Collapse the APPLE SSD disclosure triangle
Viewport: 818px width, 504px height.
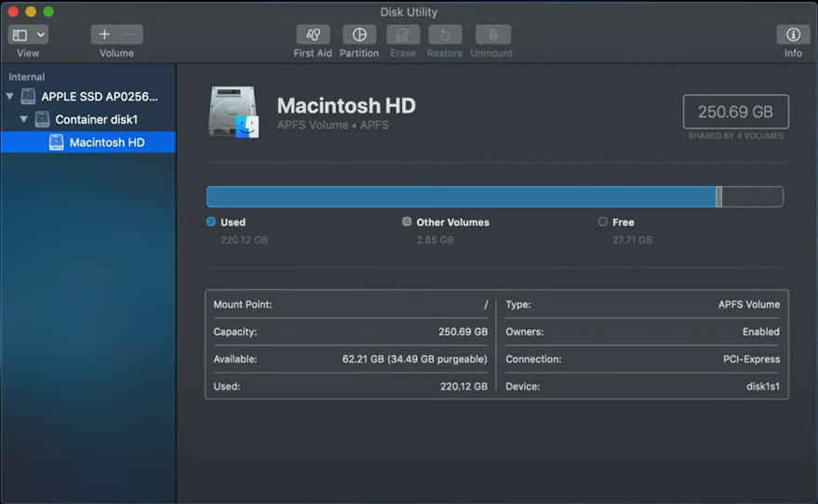(x=9, y=97)
